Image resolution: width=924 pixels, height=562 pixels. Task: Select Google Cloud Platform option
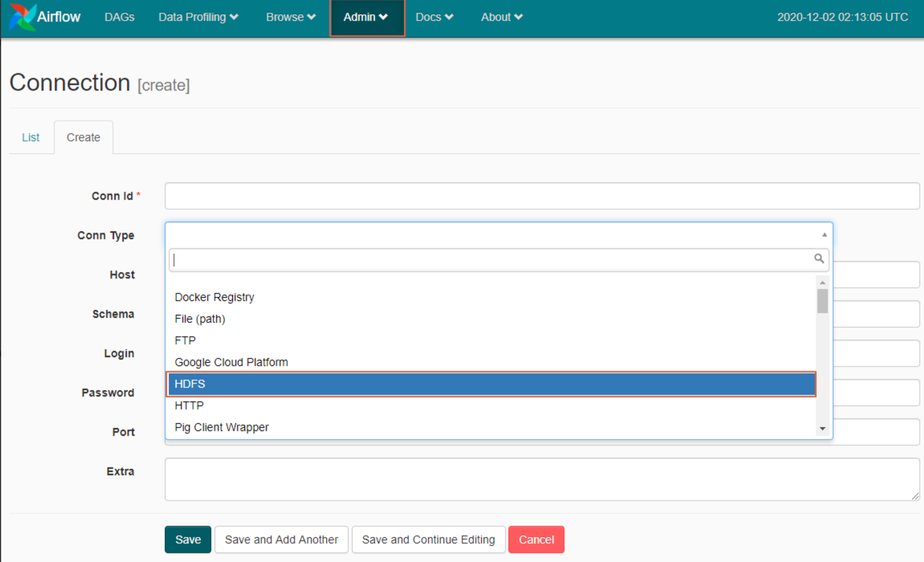(x=231, y=362)
